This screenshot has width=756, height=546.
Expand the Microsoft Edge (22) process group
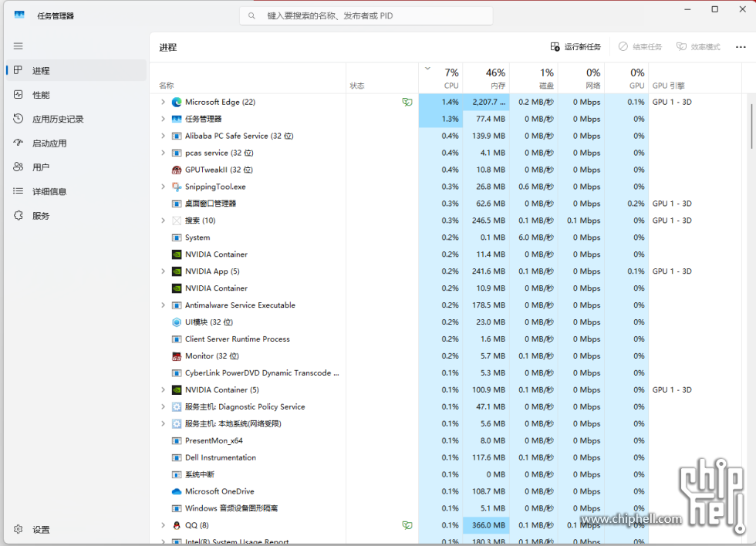pyautogui.click(x=163, y=102)
